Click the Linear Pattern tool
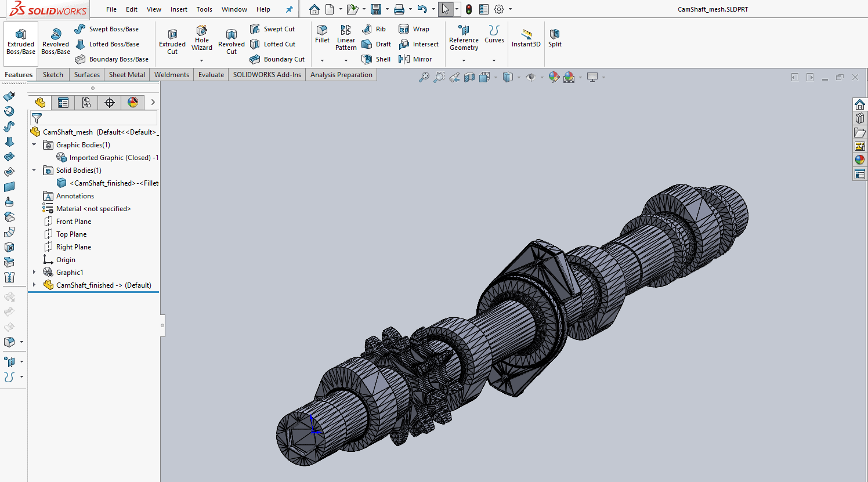Image resolution: width=868 pixels, height=482 pixels. 346,38
